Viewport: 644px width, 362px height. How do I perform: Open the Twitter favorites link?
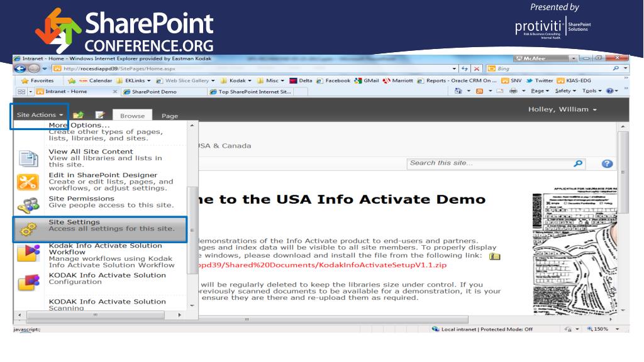coord(539,80)
